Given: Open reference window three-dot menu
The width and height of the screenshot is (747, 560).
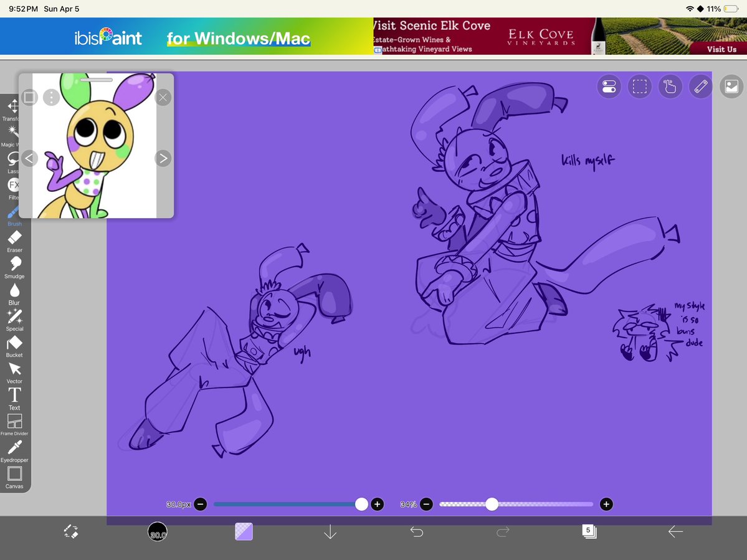Looking at the screenshot, I should point(52,98).
